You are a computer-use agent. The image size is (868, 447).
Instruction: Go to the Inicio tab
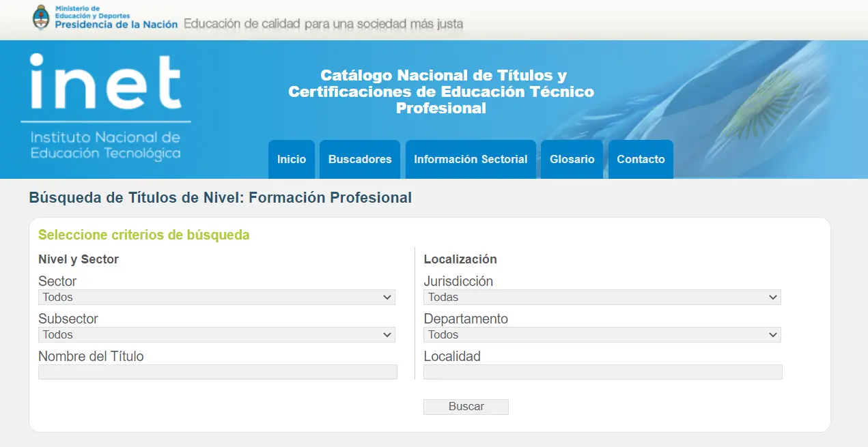click(292, 160)
